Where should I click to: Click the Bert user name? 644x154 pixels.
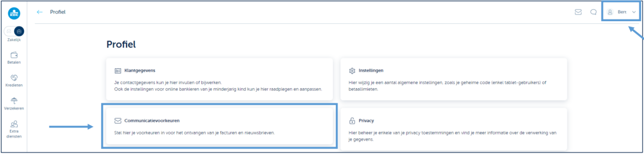coord(622,12)
